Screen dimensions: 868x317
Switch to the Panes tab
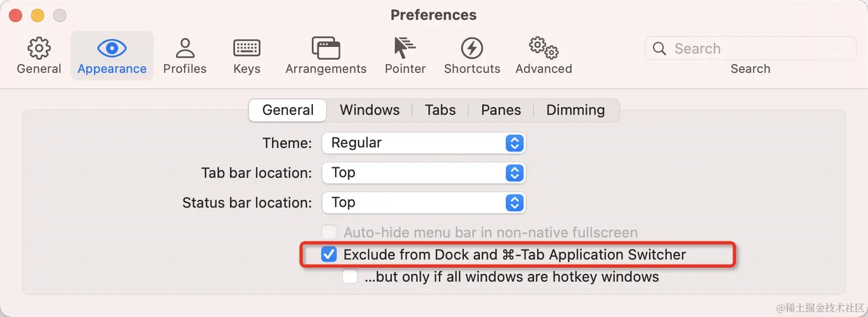(500, 110)
